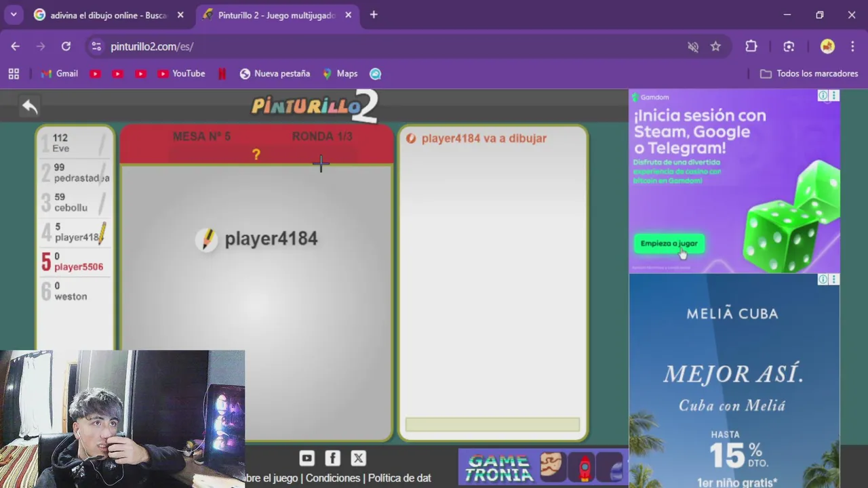Screen dimensions: 868x488
Task: Click the Empieza a jugar ad button
Action: [669, 243]
